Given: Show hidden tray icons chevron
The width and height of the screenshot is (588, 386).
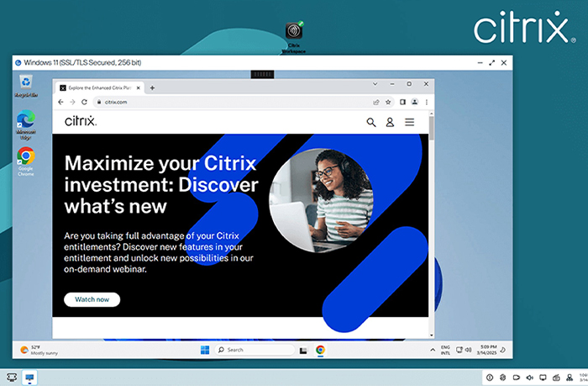Looking at the screenshot, I should 433,350.
